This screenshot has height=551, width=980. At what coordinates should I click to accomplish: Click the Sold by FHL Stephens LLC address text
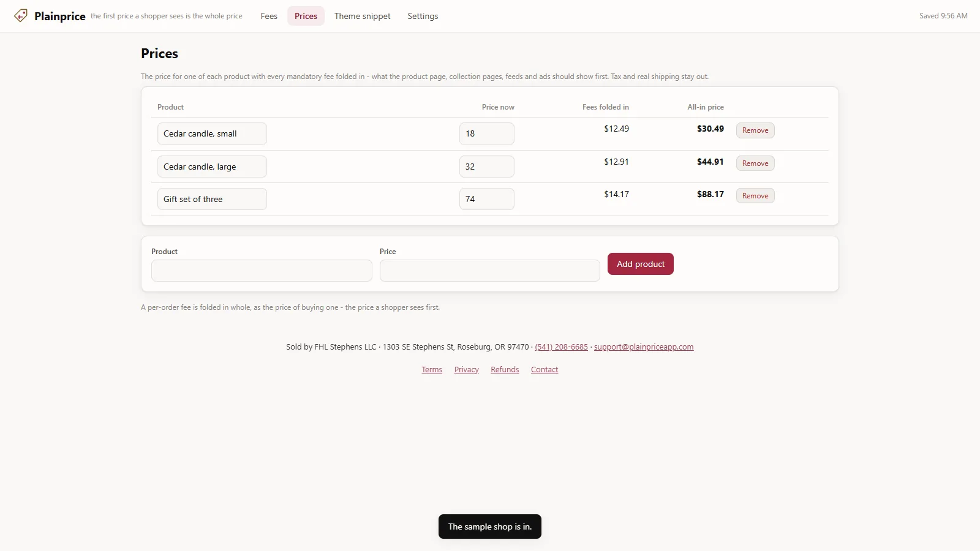coord(407,347)
